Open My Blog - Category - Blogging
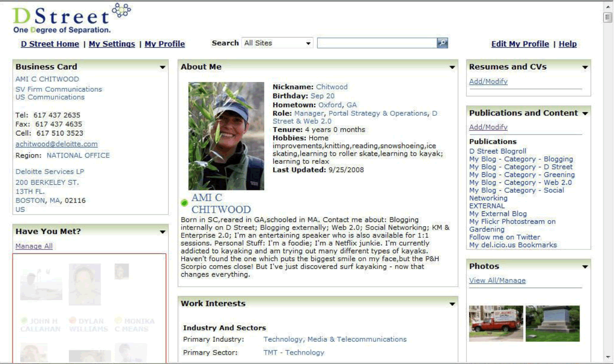The height and width of the screenshot is (364, 614). [x=521, y=159]
